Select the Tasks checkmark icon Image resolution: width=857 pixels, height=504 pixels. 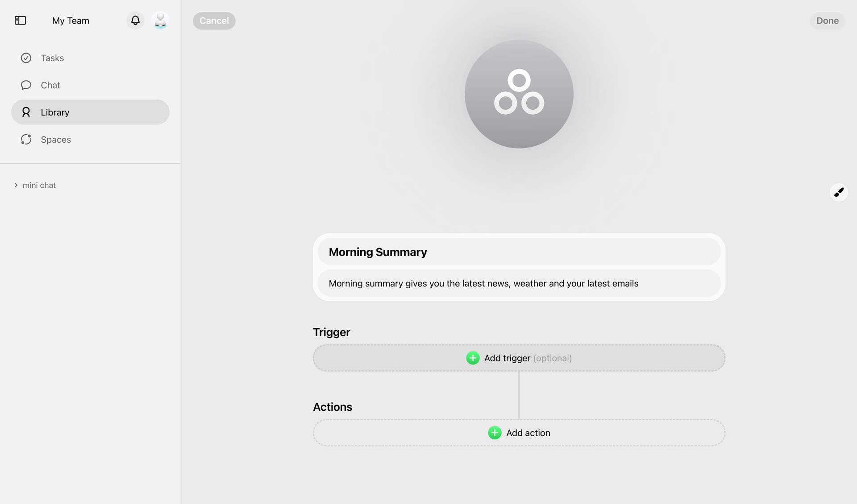click(x=26, y=58)
